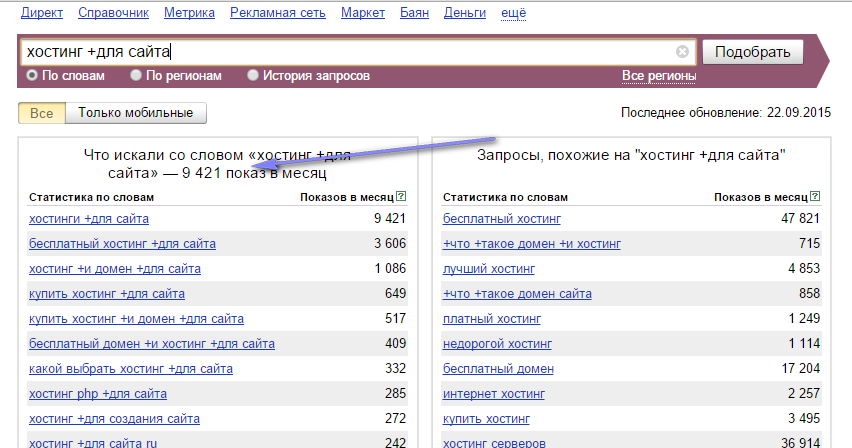The image size is (852, 448).
Task: Open the 'бесплатный домен' query
Action: click(498, 369)
